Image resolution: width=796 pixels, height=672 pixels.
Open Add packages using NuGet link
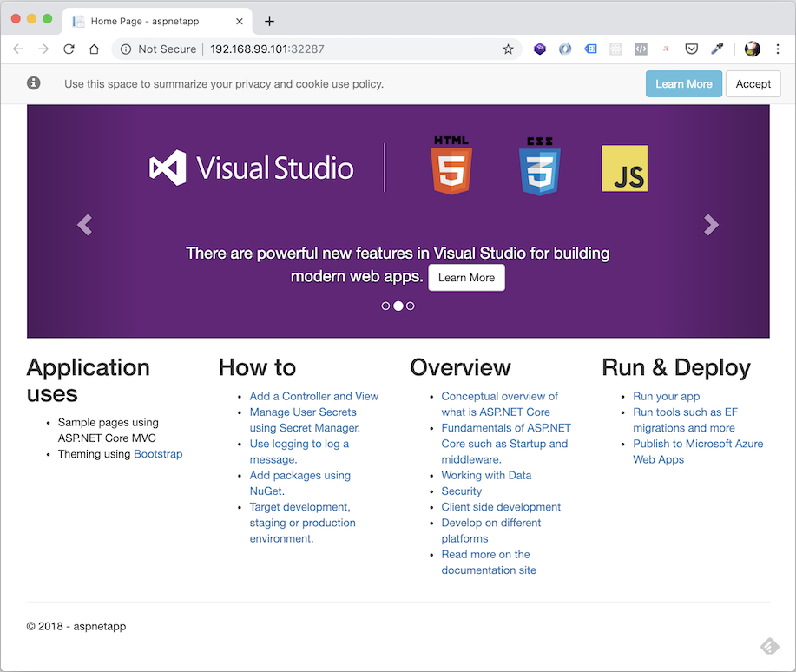tap(299, 483)
